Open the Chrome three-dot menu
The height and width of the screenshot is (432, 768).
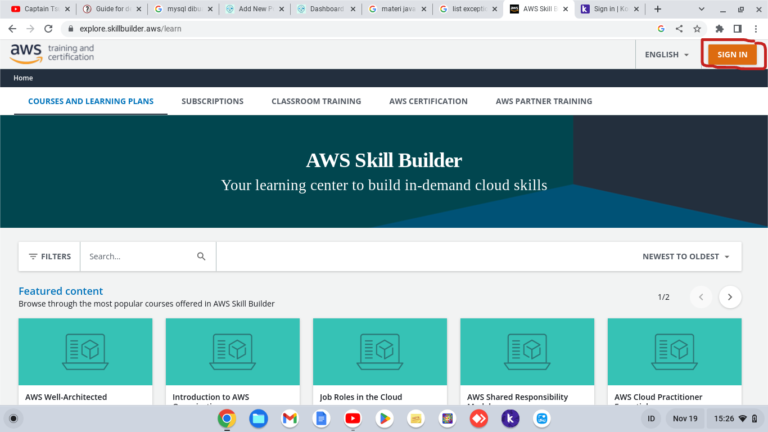756,29
